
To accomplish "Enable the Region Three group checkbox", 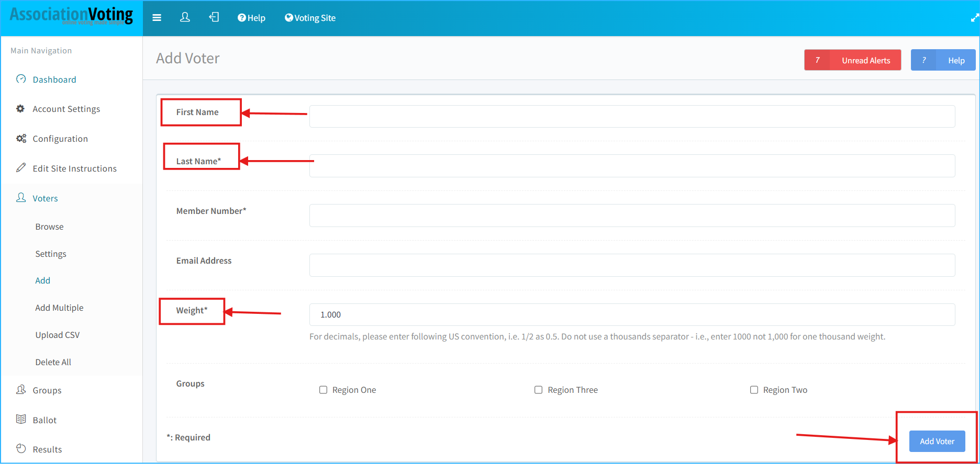I will click(x=538, y=390).
